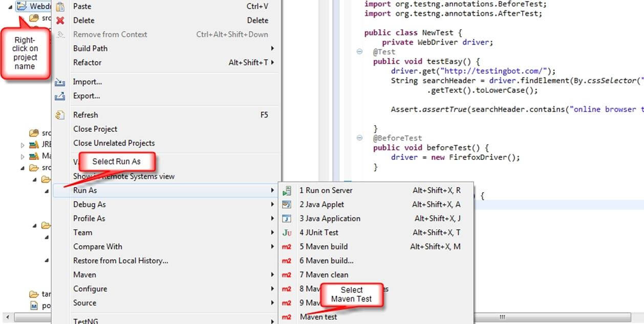Click the Import icon in context menu

(x=60, y=82)
